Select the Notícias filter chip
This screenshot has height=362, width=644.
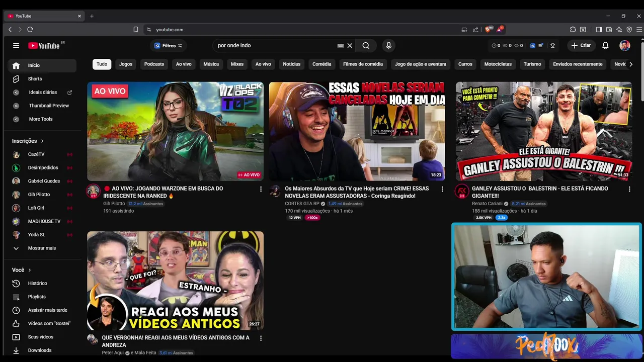(x=291, y=64)
